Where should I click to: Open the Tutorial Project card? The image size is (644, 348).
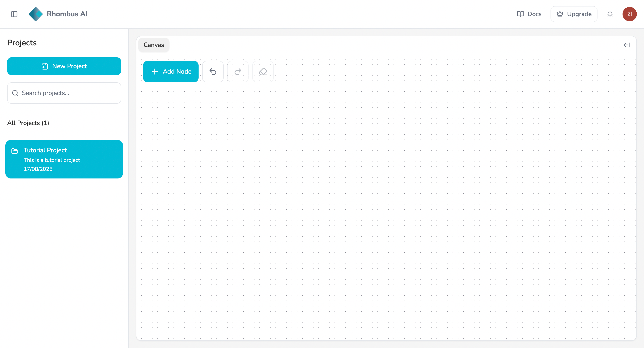click(x=64, y=159)
